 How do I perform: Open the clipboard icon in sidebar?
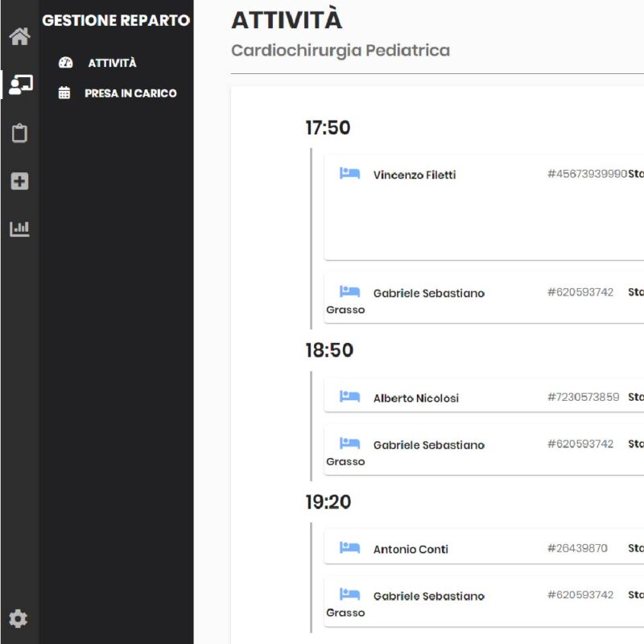point(19,133)
